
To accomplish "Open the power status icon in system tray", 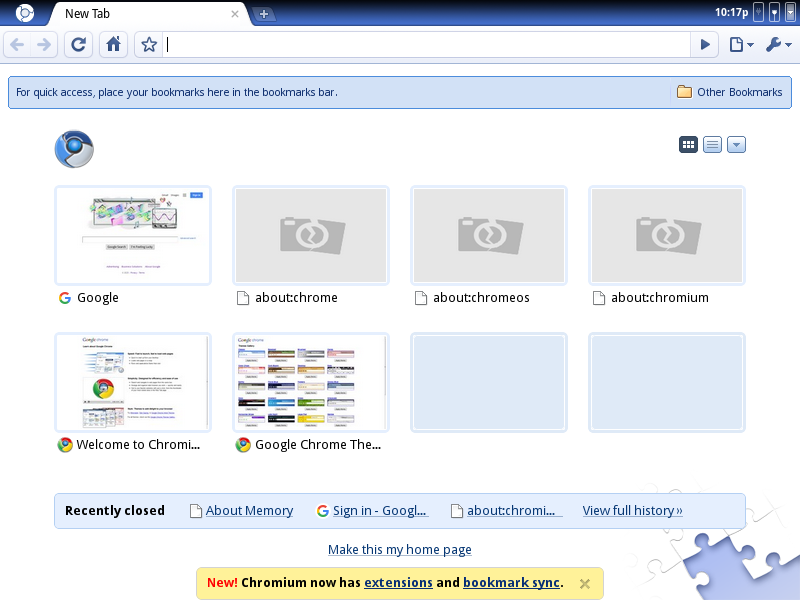I will tap(759, 13).
